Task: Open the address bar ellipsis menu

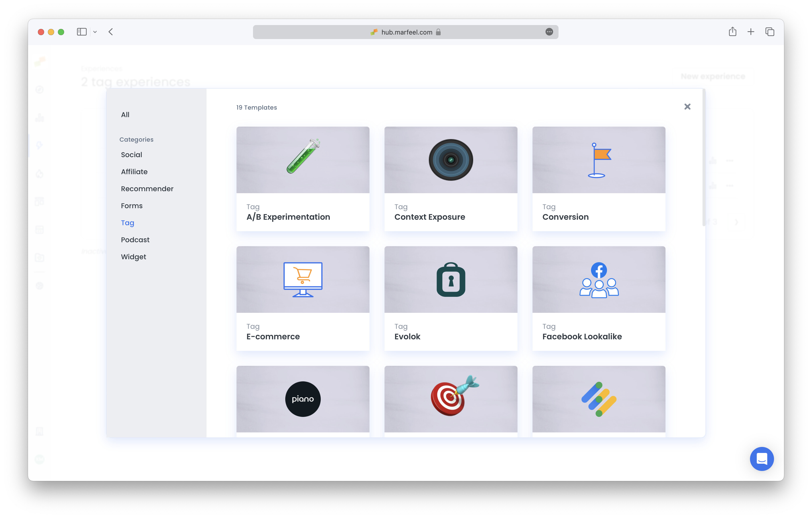Action: click(550, 32)
